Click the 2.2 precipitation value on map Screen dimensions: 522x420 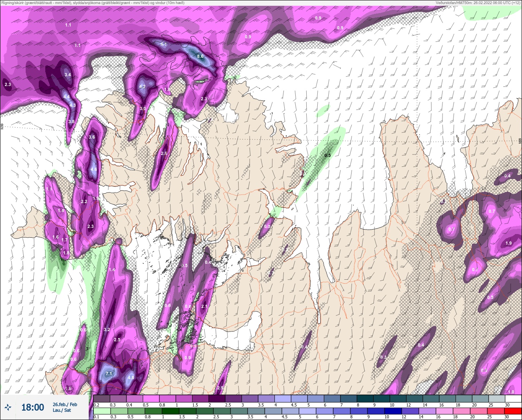coord(84,201)
